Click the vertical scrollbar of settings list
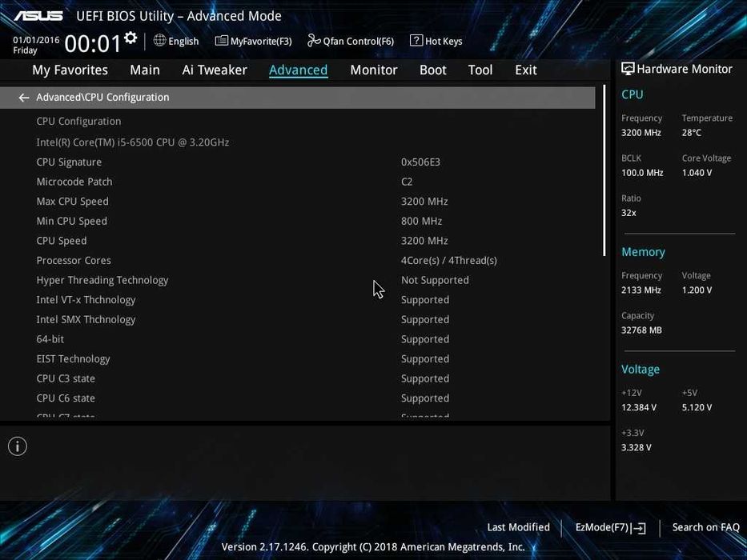This screenshot has height=560, width=747. (x=604, y=170)
